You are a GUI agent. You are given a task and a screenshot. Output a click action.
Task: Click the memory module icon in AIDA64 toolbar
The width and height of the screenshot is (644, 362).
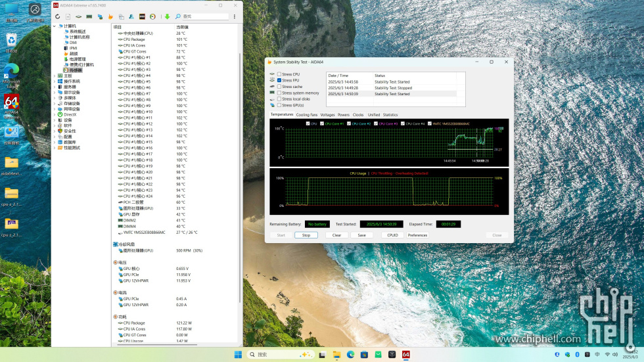click(89, 16)
